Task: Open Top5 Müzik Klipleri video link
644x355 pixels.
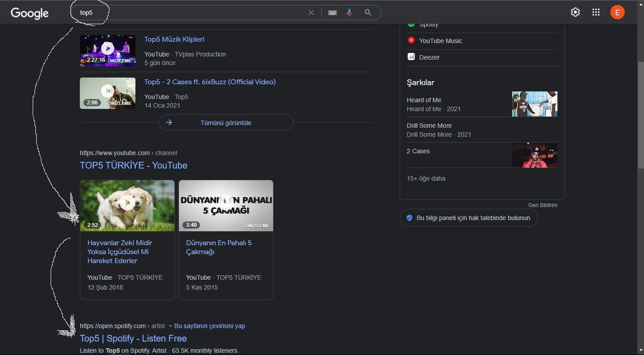Action: (174, 39)
